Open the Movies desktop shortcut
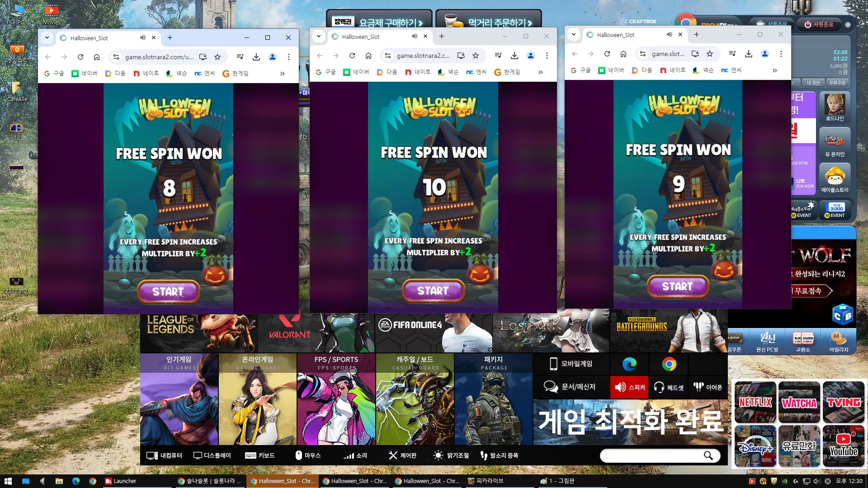This screenshot has height=488, width=868. (51, 14)
